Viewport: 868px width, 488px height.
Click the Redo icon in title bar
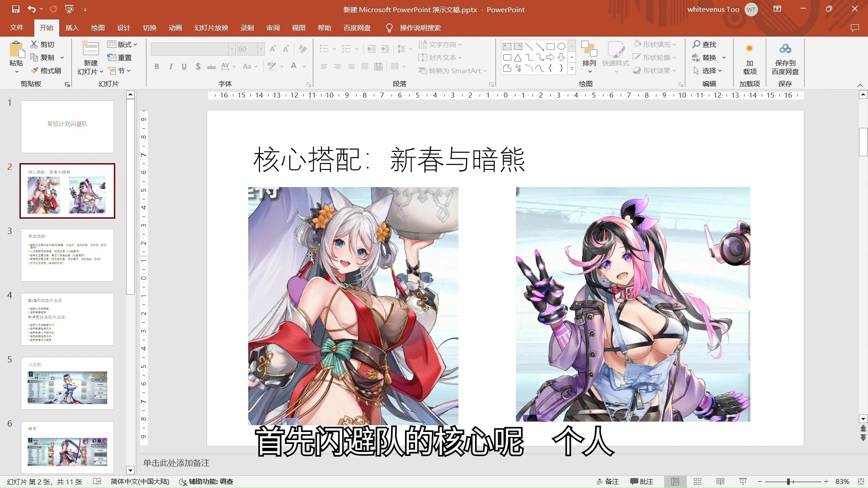[x=53, y=9]
